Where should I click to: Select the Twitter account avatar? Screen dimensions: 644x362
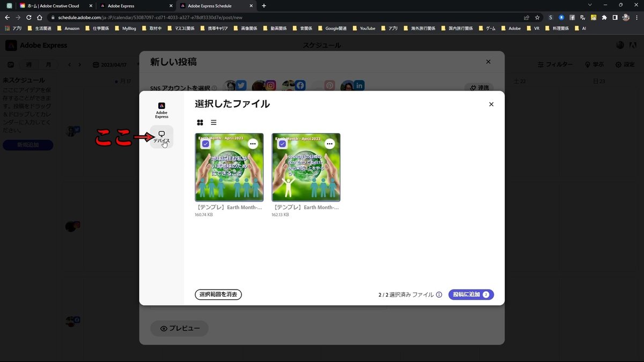click(x=236, y=86)
